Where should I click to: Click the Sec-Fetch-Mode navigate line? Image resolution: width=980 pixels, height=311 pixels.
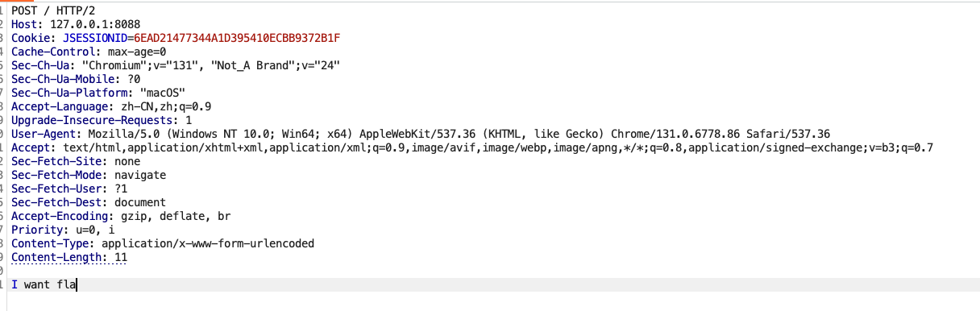click(89, 175)
